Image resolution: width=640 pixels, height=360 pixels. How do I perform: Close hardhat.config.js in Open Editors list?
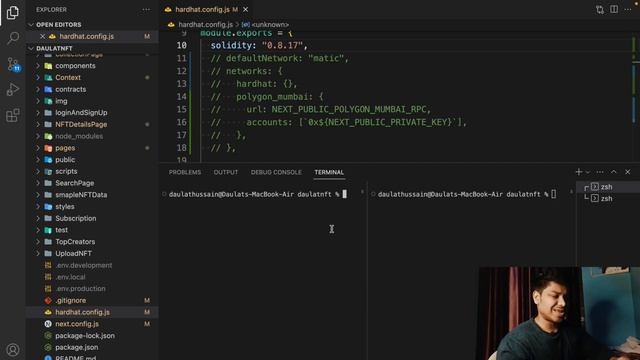(42, 36)
